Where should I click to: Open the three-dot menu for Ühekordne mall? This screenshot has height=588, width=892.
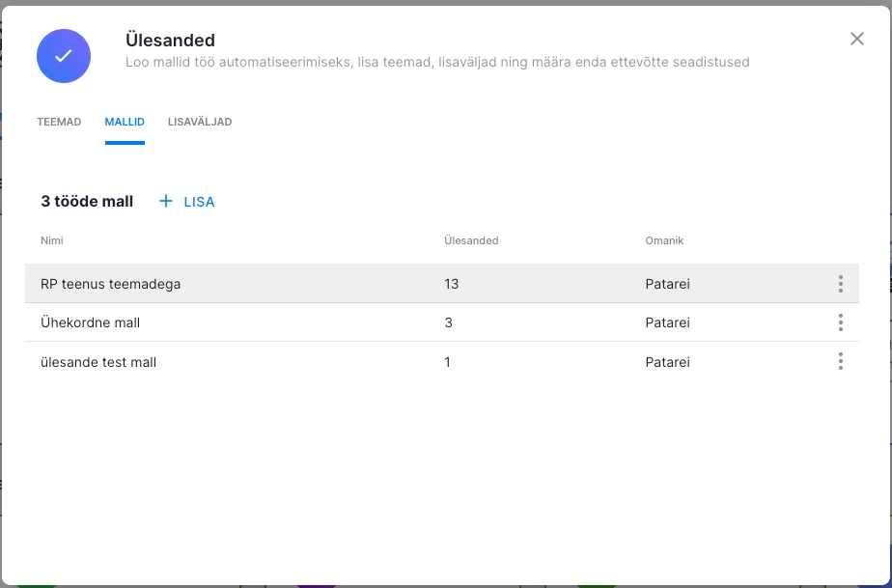coord(840,322)
